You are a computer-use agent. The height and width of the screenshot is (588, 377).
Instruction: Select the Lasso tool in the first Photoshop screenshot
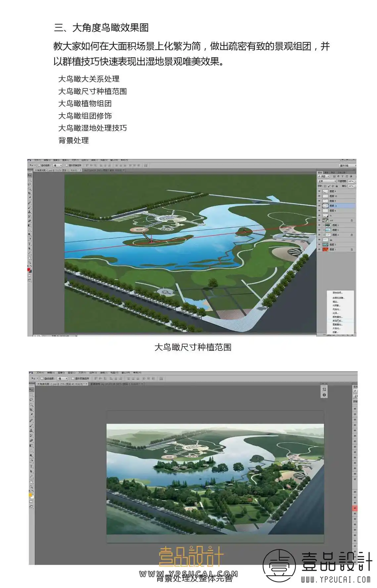(x=29, y=184)
